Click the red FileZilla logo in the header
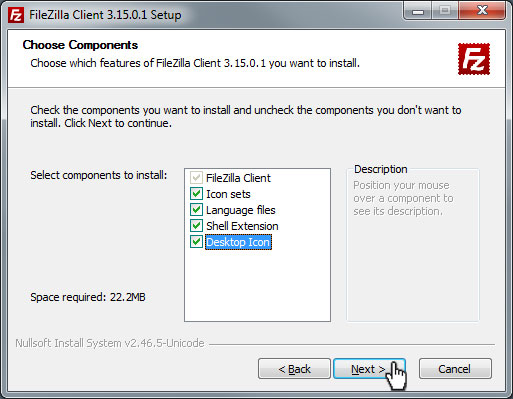 point(474,59)
